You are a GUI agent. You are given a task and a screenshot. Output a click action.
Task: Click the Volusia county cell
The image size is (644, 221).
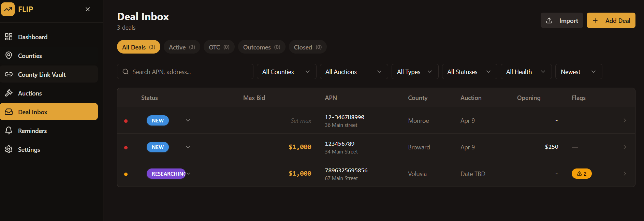(417, 174)
